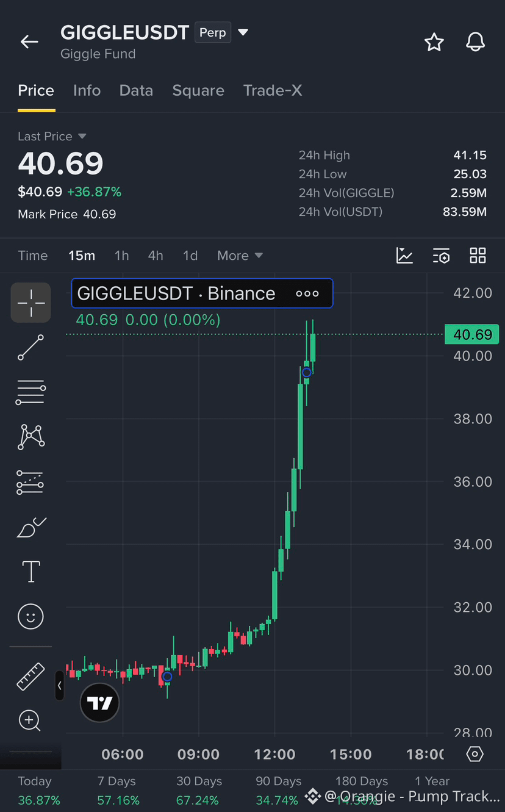Click the 24h Vol(USDT) value 83.59M

click(465, 212)
